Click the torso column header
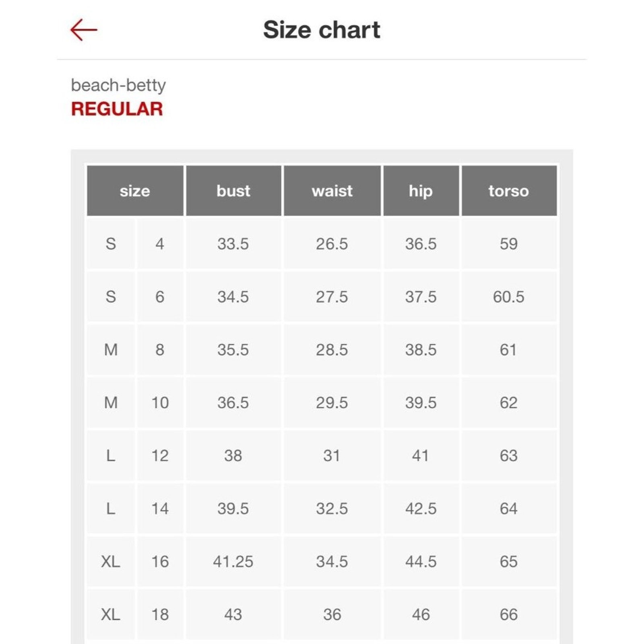The height and width of the screenshot is (644, 644). 509,191
